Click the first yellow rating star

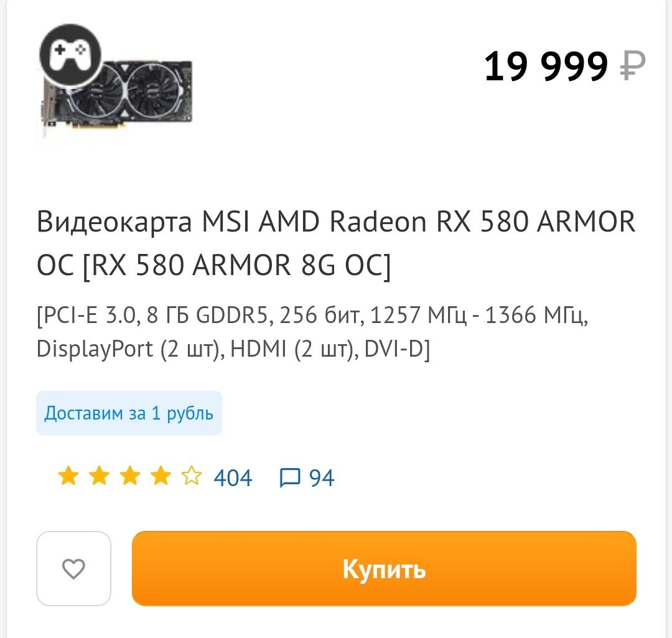click(68, 476)
